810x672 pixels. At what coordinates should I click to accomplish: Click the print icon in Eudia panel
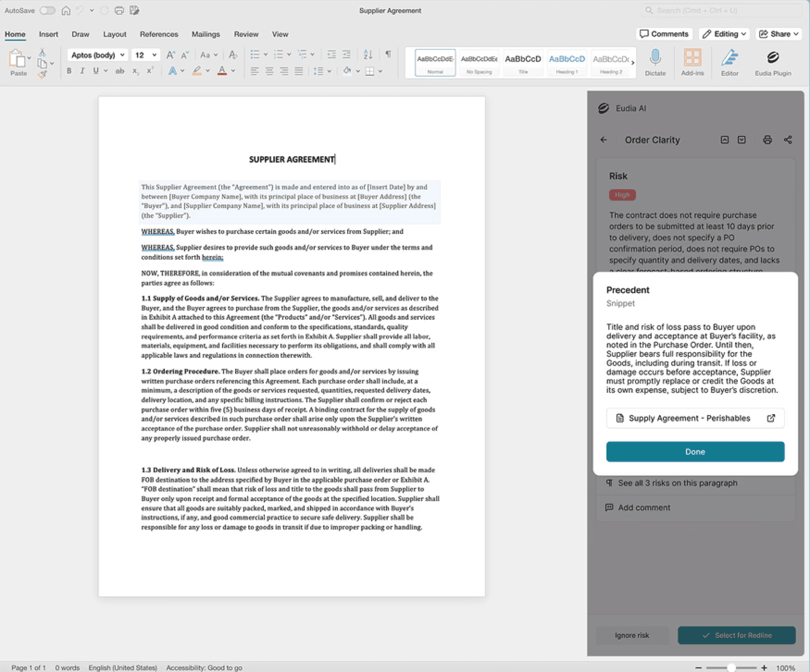click(767, 140)
